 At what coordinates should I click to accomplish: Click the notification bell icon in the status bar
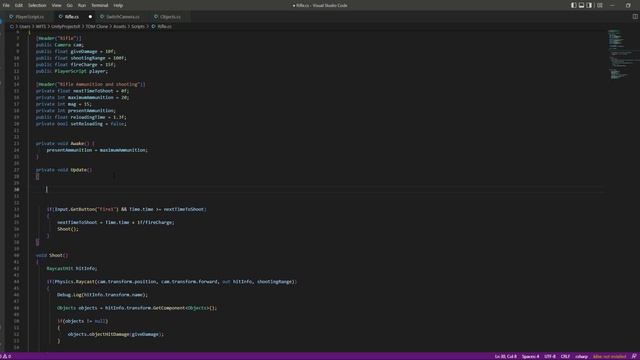point(634,356)
